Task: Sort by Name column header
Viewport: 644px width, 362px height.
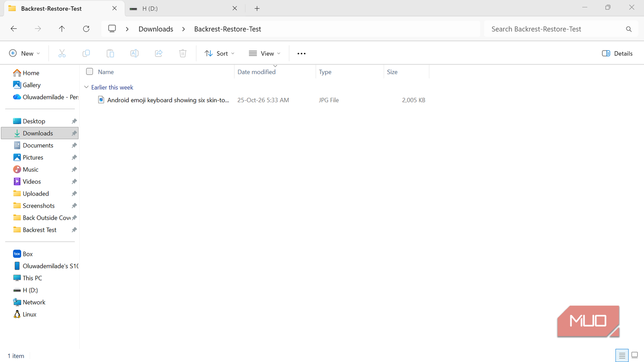Action: 106,72
